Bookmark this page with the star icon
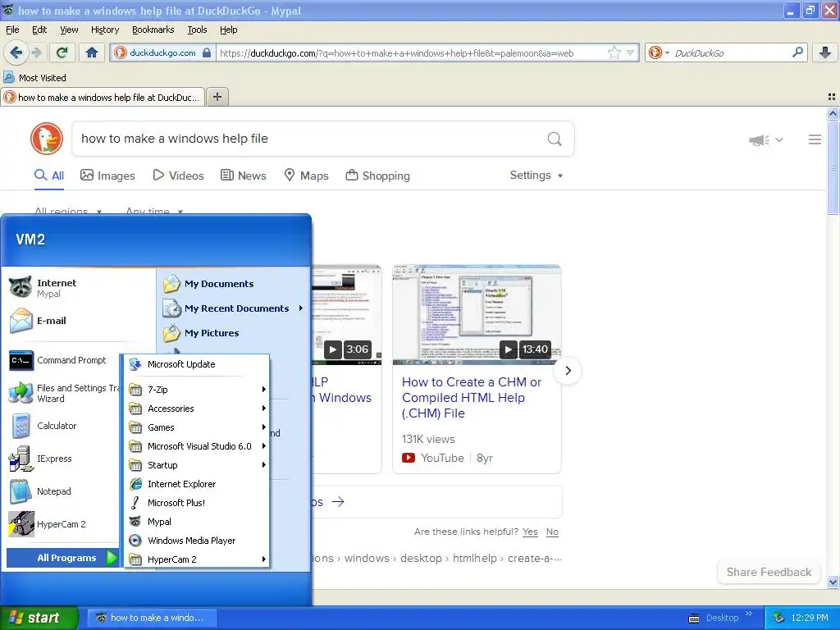This screenshot has height=630, width=840. (x=614, y=52)
